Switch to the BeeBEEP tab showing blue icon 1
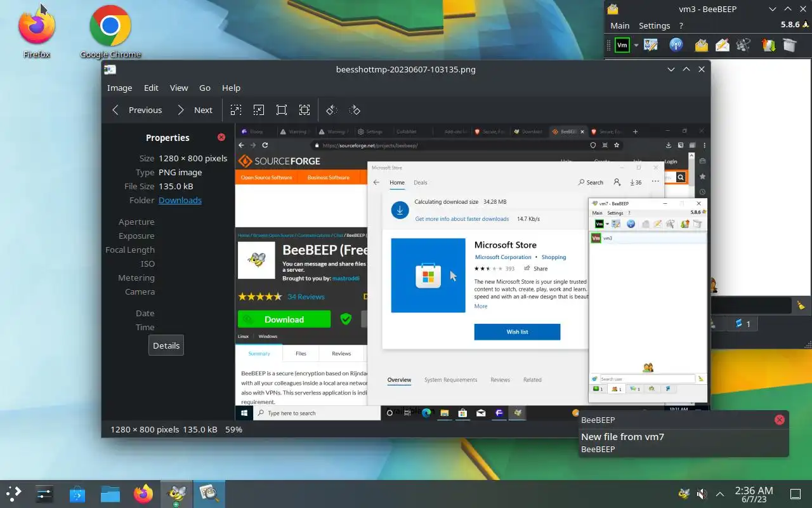This screenshot has width=812, height=508. [743, 324]
